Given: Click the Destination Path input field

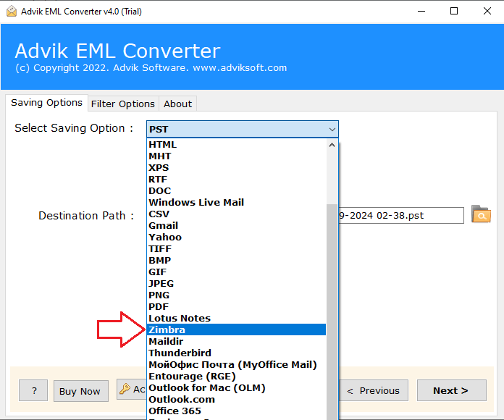Looking at the screenshot, I should (401, 215).
